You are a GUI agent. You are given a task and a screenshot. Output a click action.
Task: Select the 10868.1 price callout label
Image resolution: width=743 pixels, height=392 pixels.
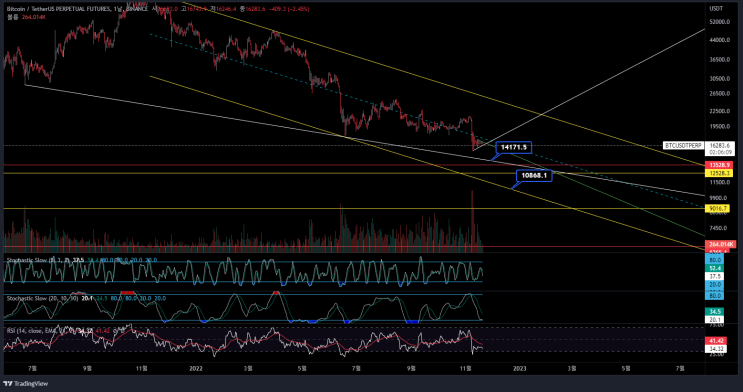tap(534, 175)
